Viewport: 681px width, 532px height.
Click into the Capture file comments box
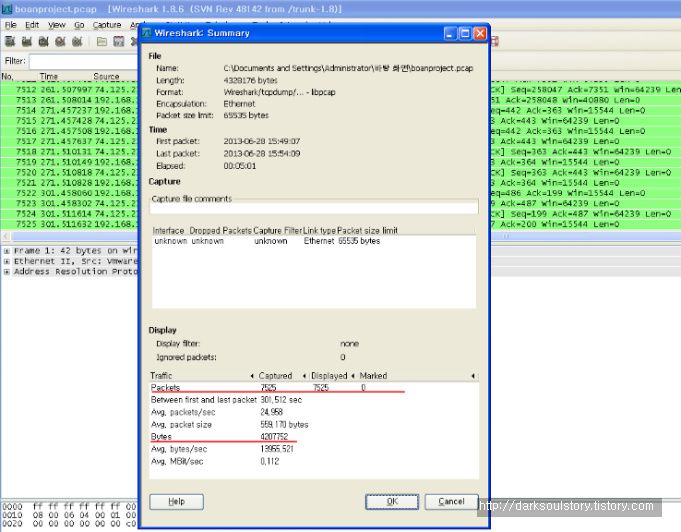314,208
